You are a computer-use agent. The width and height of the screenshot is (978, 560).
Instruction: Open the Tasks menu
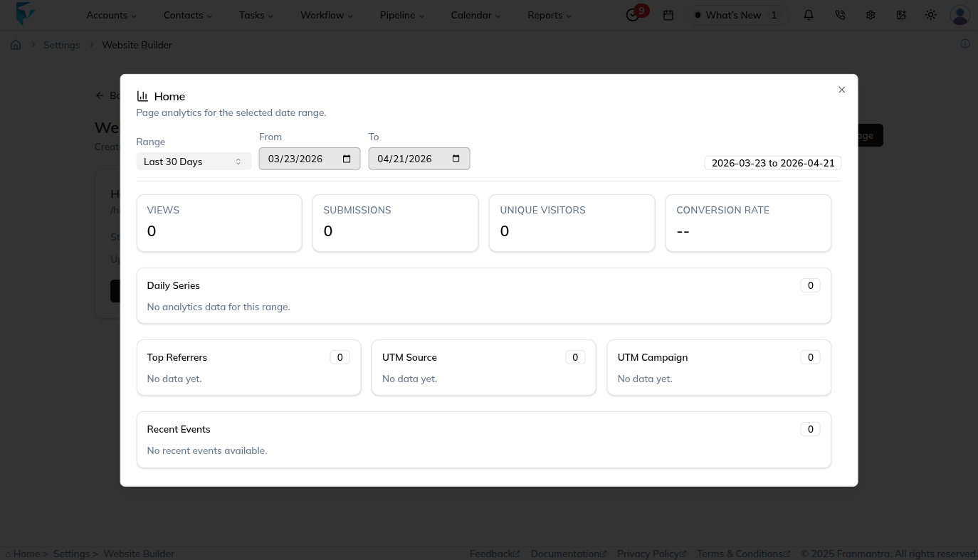click(256, 15)
